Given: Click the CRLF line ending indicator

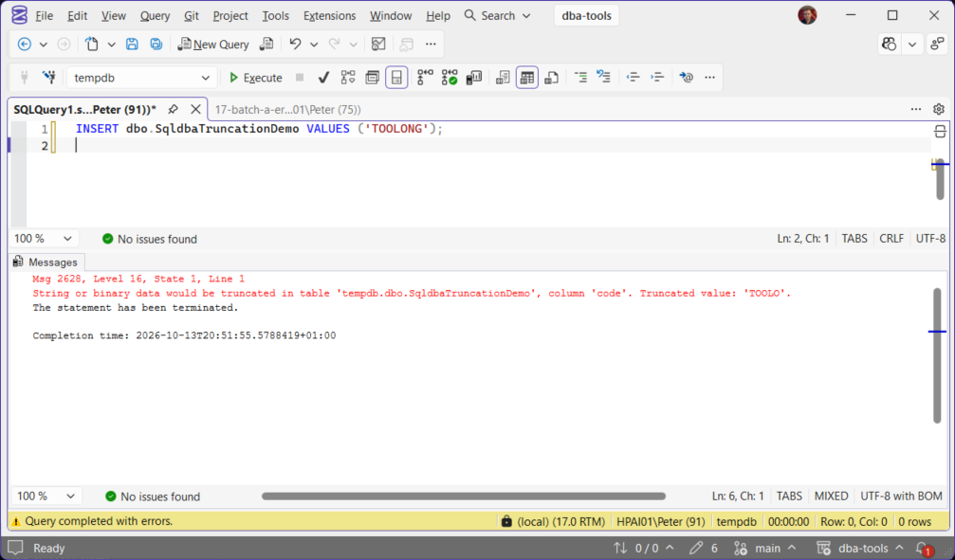Looking at the screenshot, I should tap(891, 239).
